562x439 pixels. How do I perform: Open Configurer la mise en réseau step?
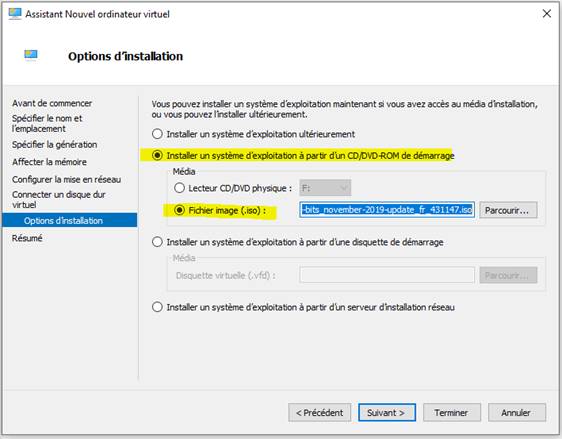click(66, 180)
